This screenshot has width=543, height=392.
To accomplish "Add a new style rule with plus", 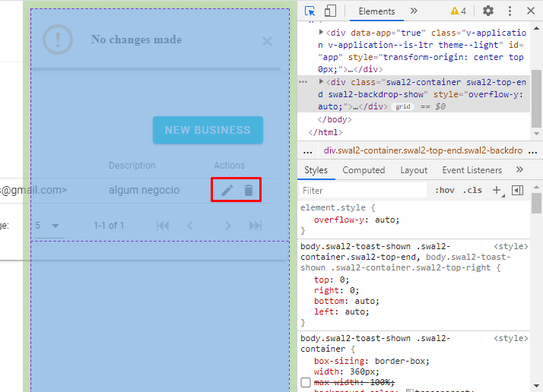I will click(497, 190).
